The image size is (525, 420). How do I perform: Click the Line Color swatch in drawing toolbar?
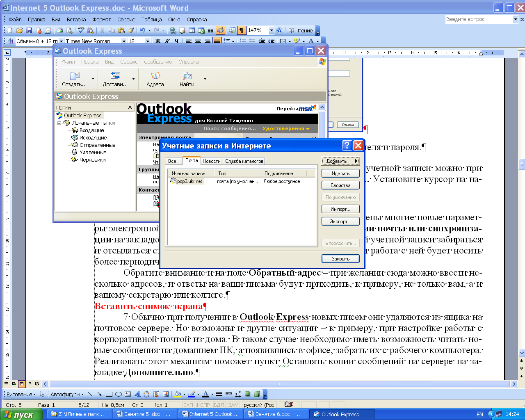click(x=192, y=394)
